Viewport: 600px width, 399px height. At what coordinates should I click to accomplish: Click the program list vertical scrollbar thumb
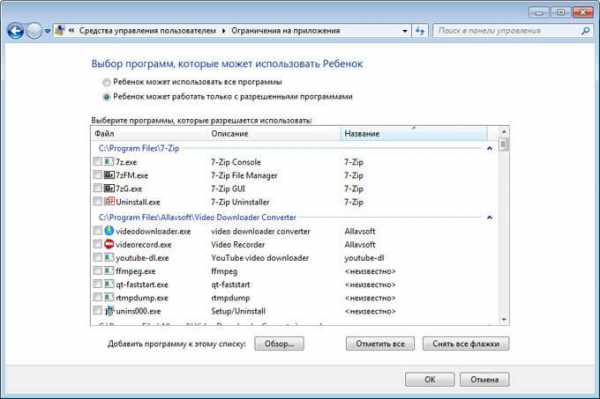coord(504,145)
